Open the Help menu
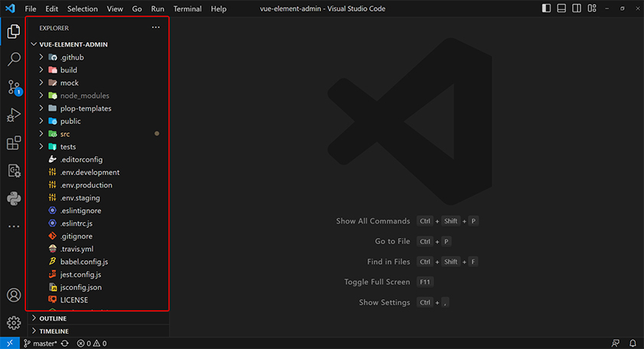Viewport: 644px width, 349px height. [x=218, y=8]
